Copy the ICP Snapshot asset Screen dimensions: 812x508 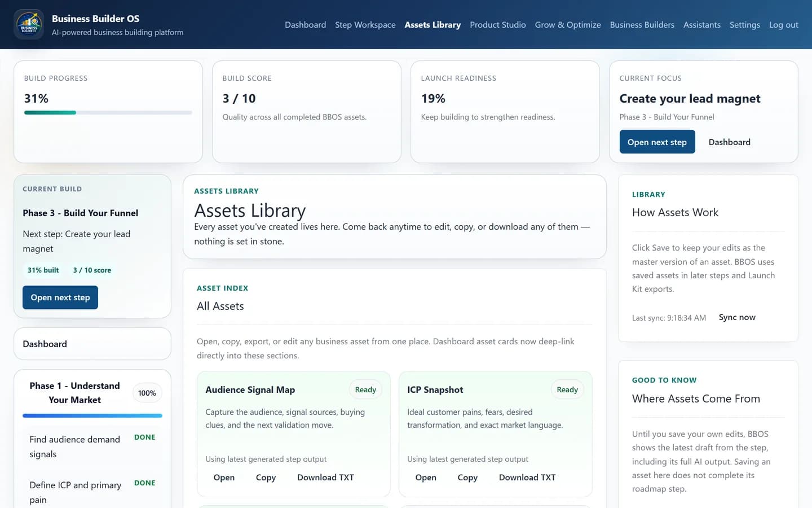point(467,478)
